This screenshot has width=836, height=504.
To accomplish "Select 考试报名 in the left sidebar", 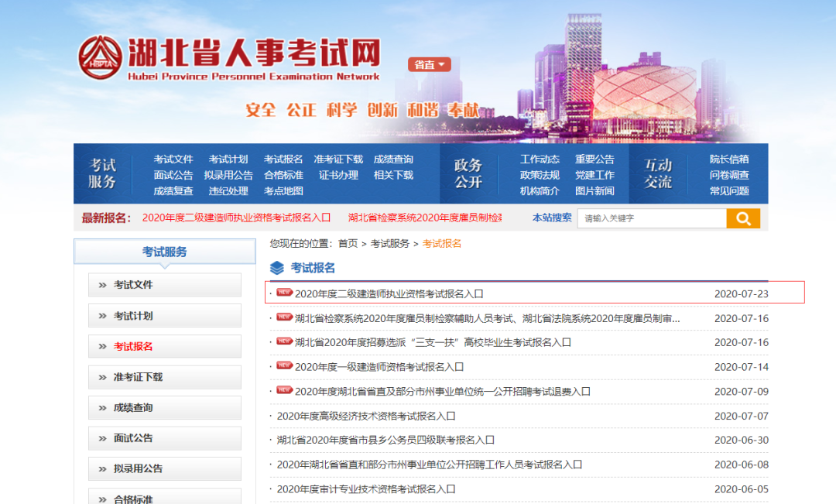I will click(x=165, y=346).
